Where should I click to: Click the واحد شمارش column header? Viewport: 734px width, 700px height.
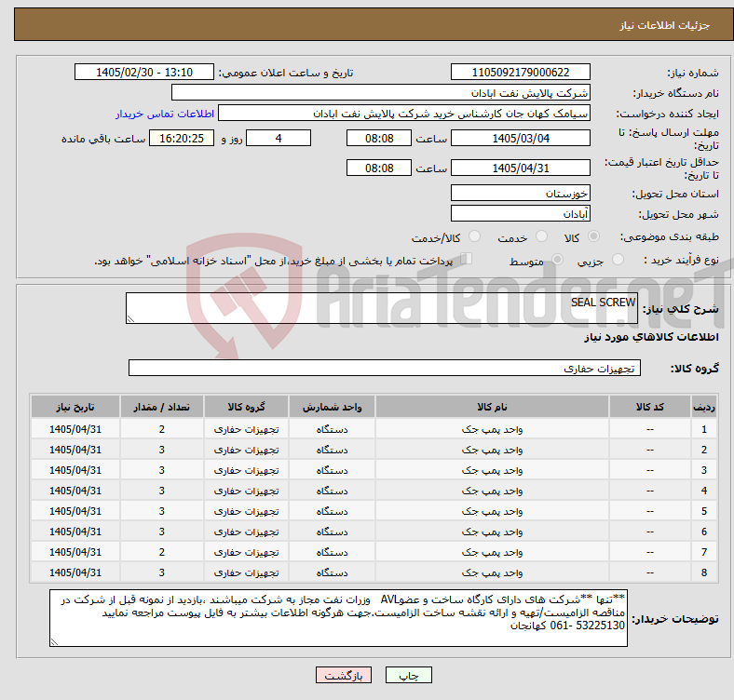click(332, 407)
